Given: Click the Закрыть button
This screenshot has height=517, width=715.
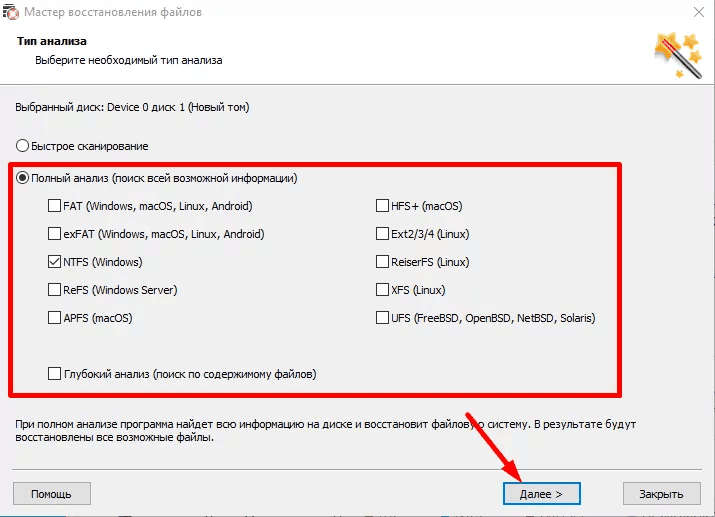Looking at the screenshot, I should (660, 494).
